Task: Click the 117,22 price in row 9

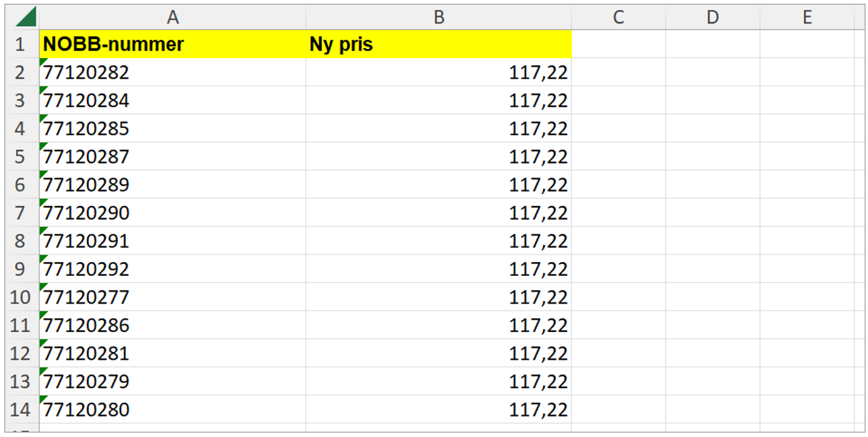Action: pos(538,269)
